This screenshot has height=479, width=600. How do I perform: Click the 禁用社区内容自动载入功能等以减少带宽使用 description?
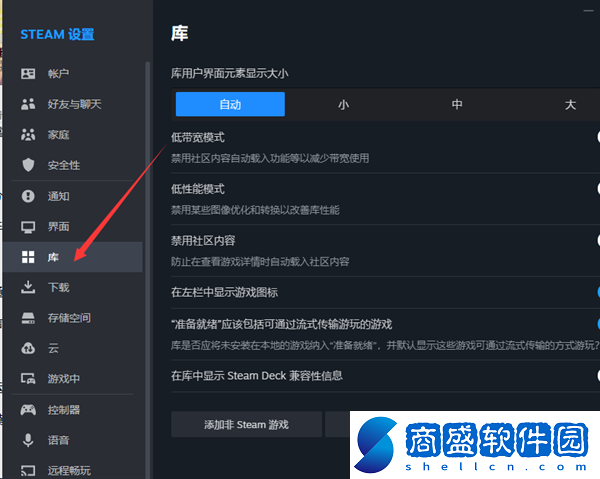click(270, 158)
